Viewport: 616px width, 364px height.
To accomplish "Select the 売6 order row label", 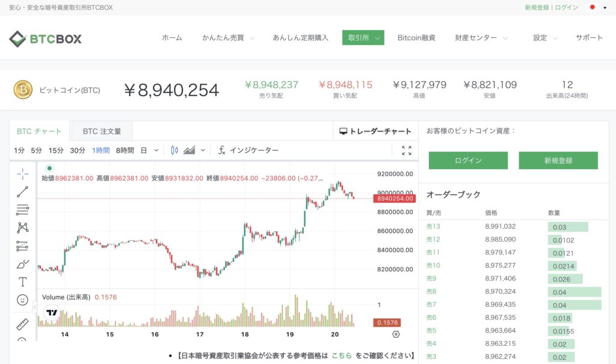I will [x=431, y=317].
